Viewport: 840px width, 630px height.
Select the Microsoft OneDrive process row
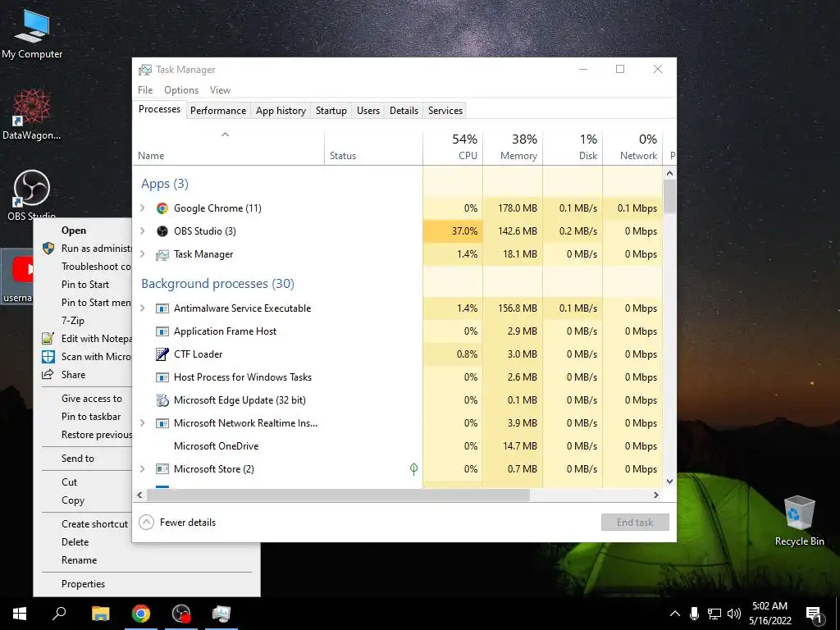point(398,446)
